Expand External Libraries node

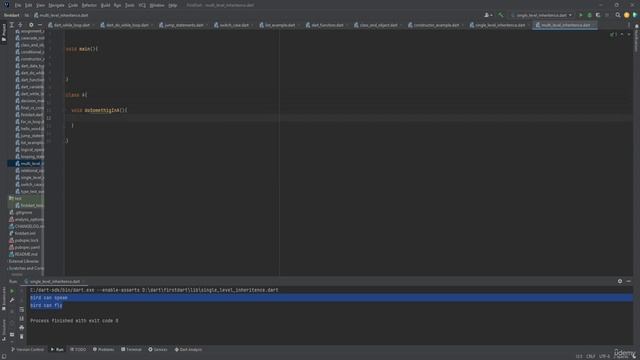(x=23, y=261)
